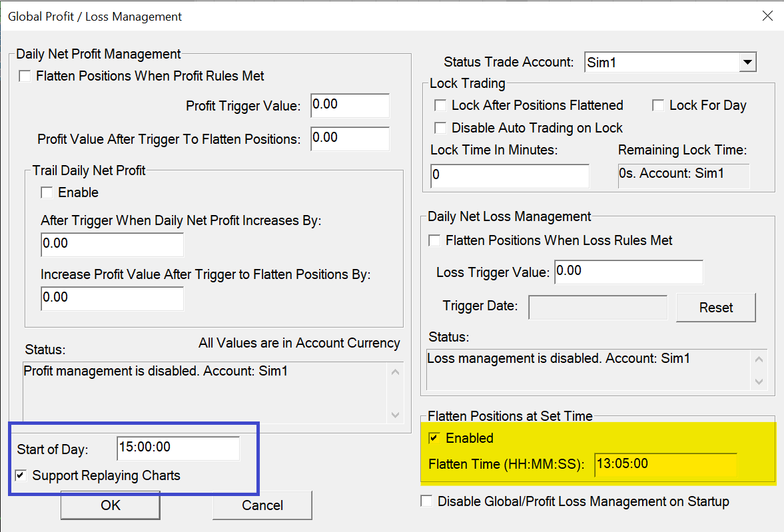Open the Status Trade Account dropdown
The height and width of the screenshot is (532, 784).
click(748, 63)
